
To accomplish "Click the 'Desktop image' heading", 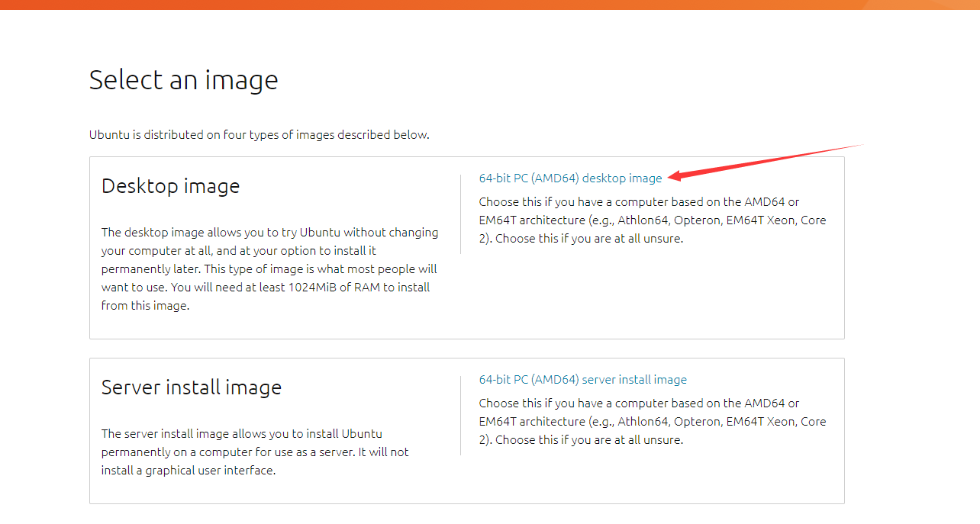I will [171, 186].
